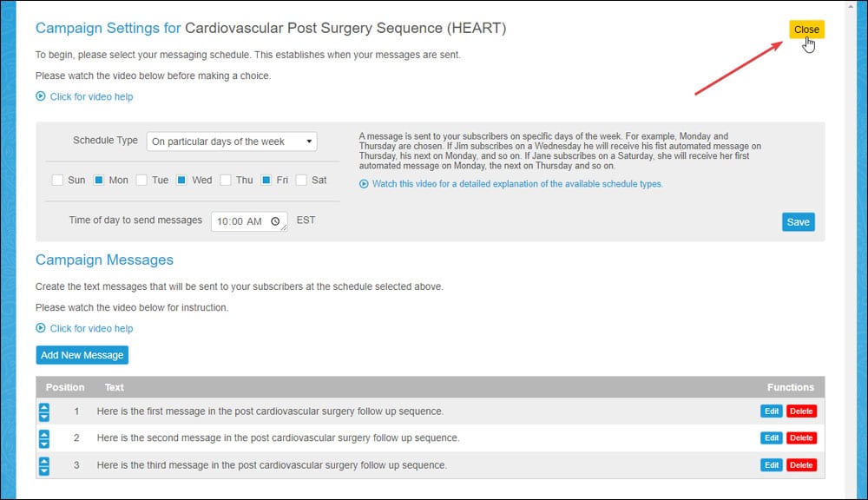Save the campaign schedule settings
The height and width of the screenshot is (500, 868).
click(x=798, y=222)
